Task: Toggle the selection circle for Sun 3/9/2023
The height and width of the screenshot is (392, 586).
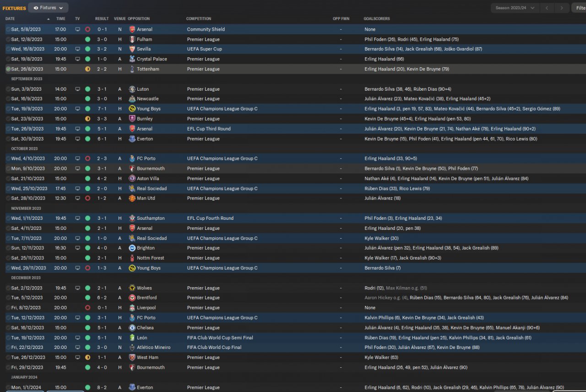Action: pos(8,89)
